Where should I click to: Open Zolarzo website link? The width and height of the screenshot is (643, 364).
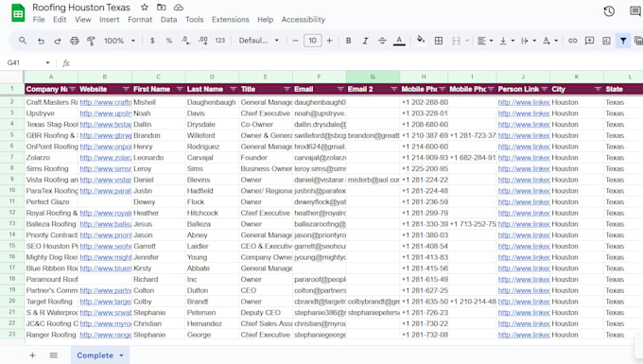point(105,157)
